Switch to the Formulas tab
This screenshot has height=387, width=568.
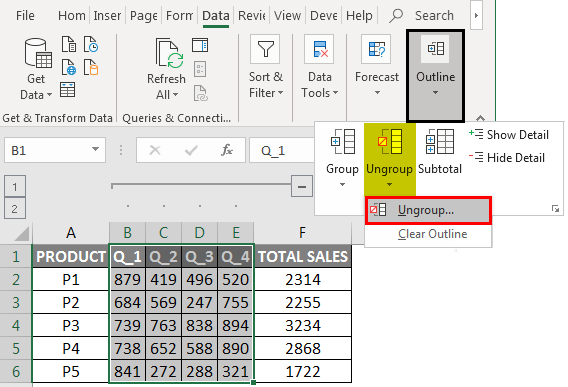coord(179,16)
